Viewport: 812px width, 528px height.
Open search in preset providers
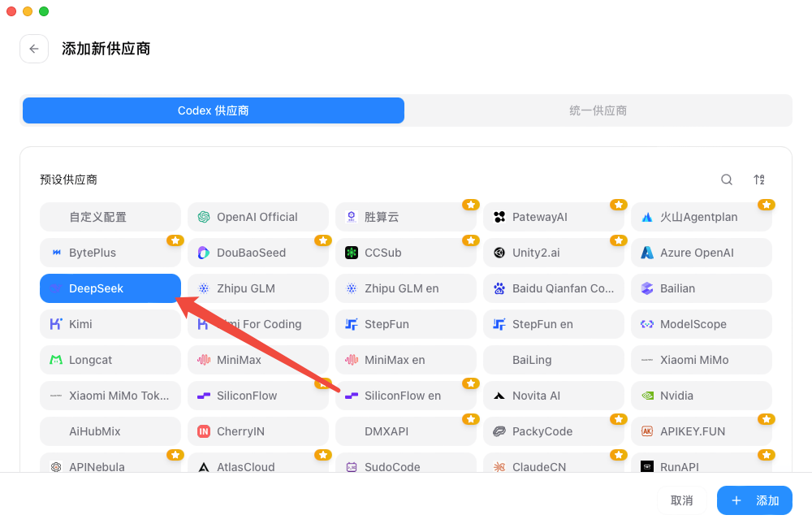click(727, 180)
